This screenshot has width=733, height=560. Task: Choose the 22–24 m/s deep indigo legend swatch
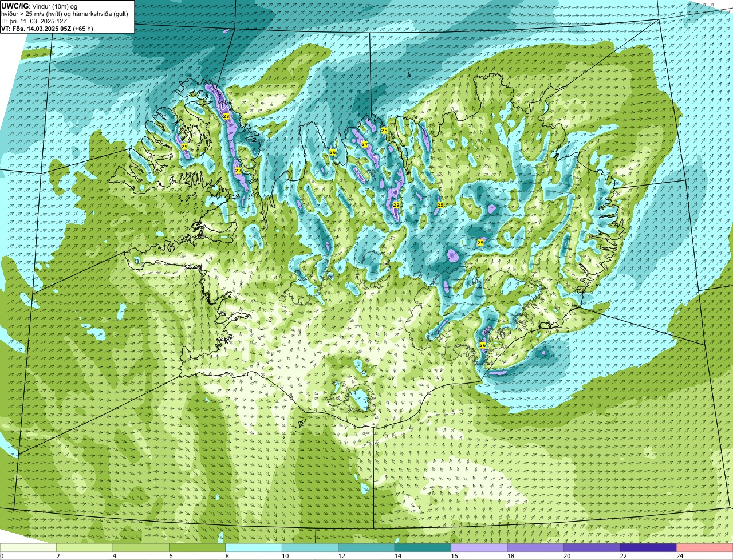(648, 548)
